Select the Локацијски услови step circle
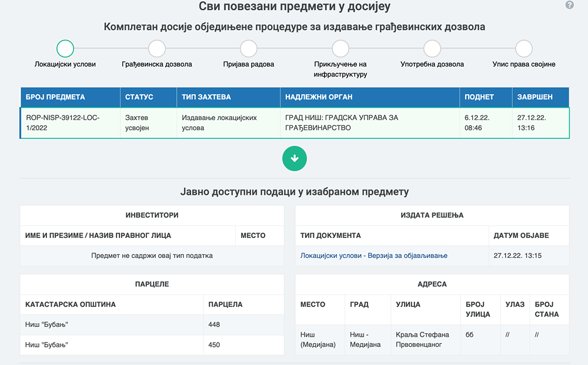The image size is (588, 365). click(65, 48)
